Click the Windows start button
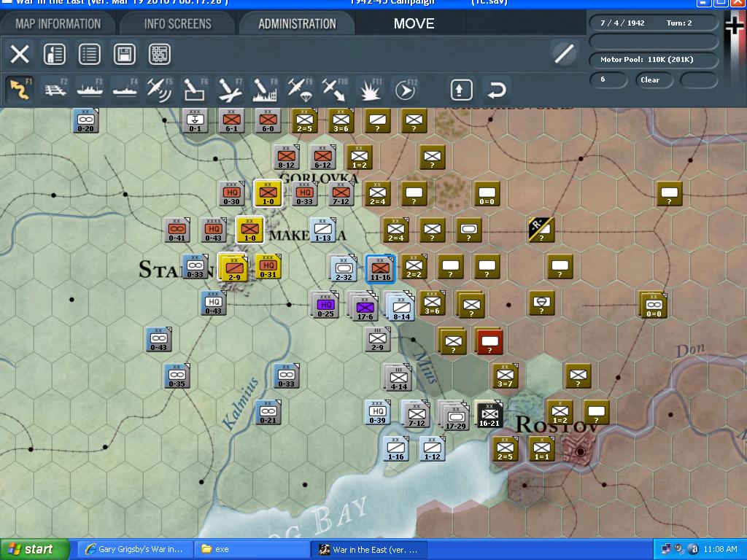Screen dimensions: 747x560 pyautogui.click(x=34, y=550)
